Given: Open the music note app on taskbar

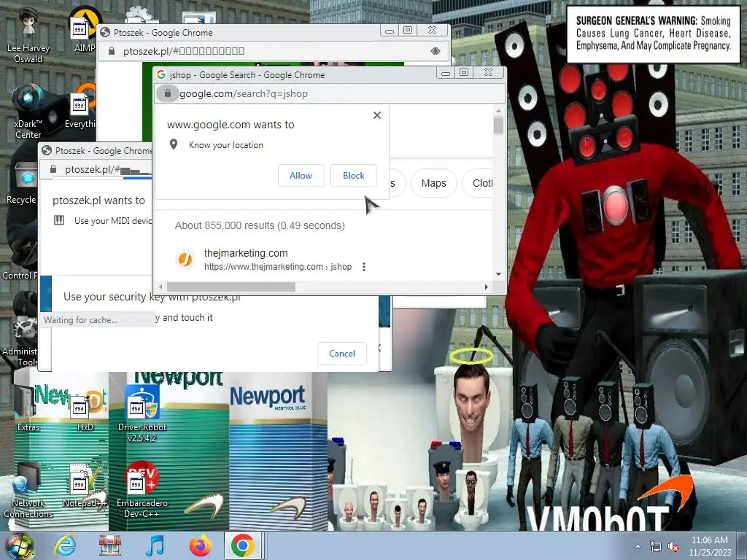Looking at the screenshot, I should pos(155,545).
